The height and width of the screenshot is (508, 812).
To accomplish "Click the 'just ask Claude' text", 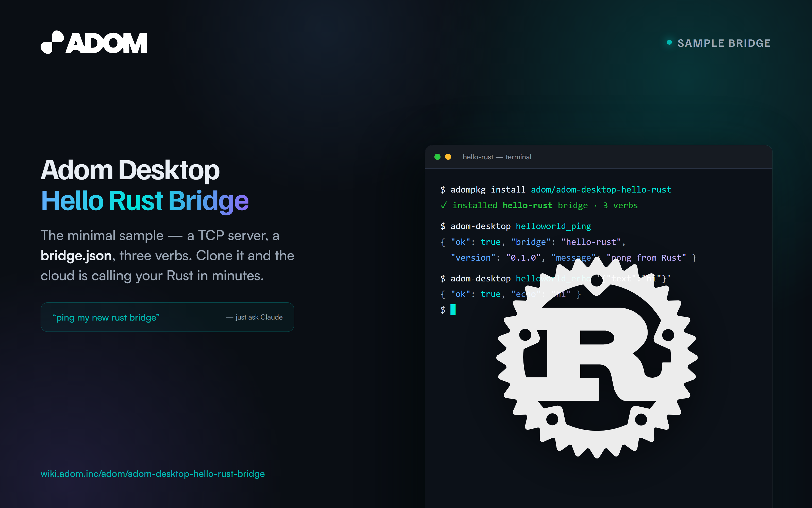I will [x=254, y=317].
